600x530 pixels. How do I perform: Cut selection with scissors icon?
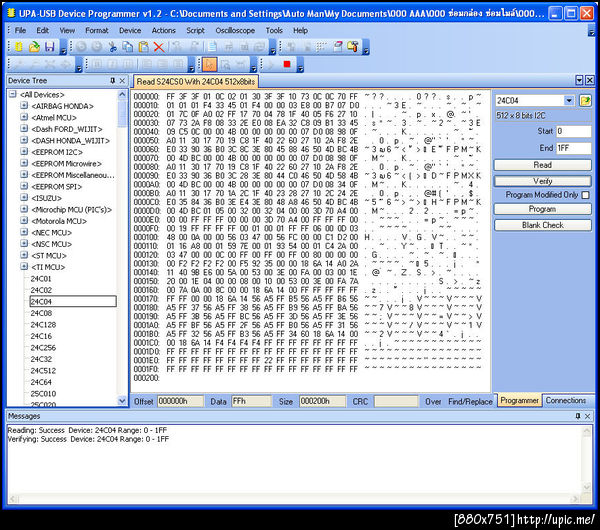(x=112, y=47)
